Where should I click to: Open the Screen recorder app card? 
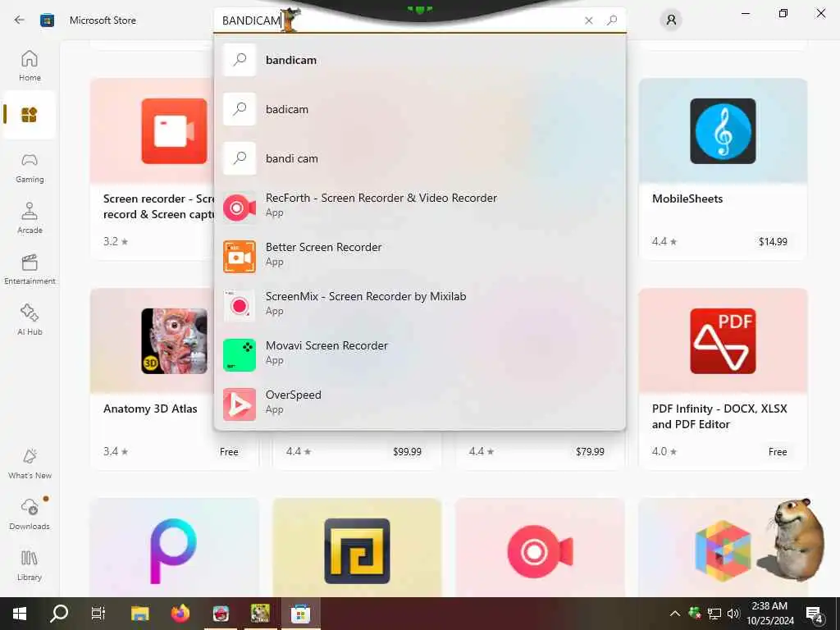click(152, 169)
